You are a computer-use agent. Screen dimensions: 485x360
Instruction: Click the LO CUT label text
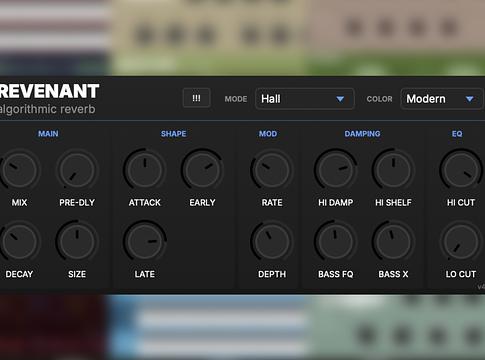coord(461,274)
